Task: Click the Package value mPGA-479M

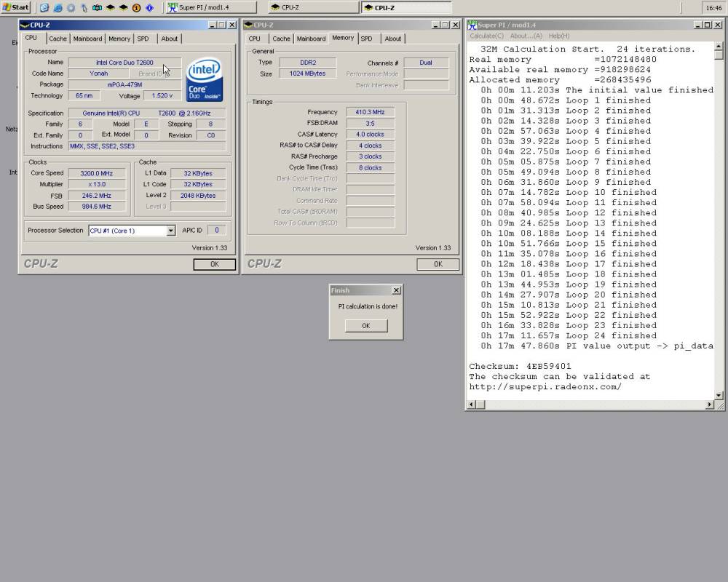Action: tap(124, 84)
